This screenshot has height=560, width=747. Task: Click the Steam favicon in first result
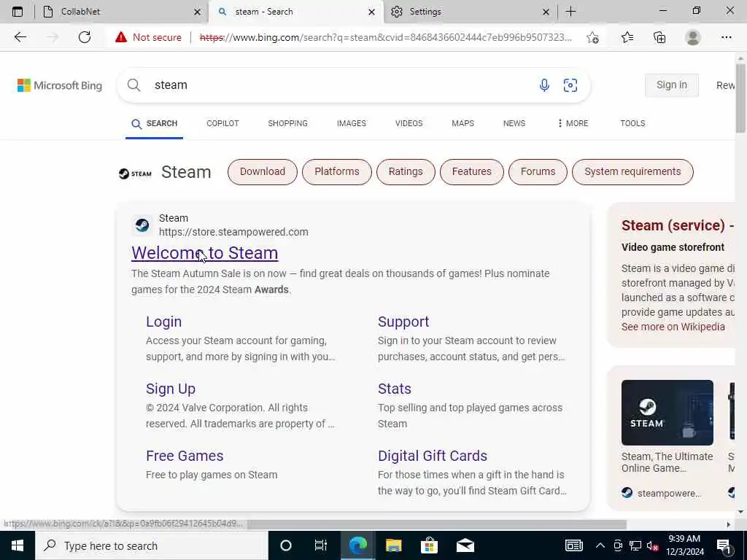(142, 225)
